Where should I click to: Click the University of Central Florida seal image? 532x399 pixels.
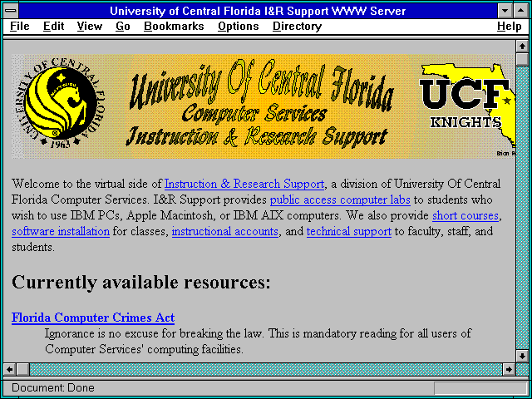pos(61,103)
